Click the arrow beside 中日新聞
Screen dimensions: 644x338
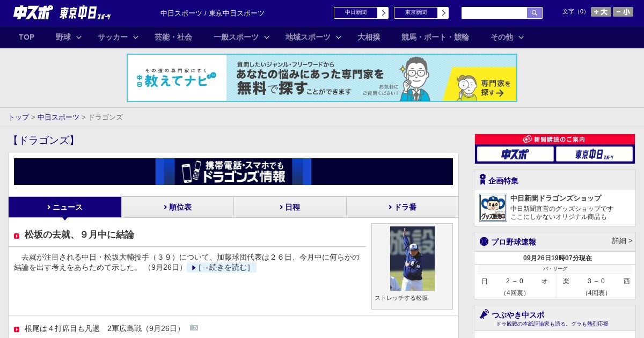(x=383, y=13)
